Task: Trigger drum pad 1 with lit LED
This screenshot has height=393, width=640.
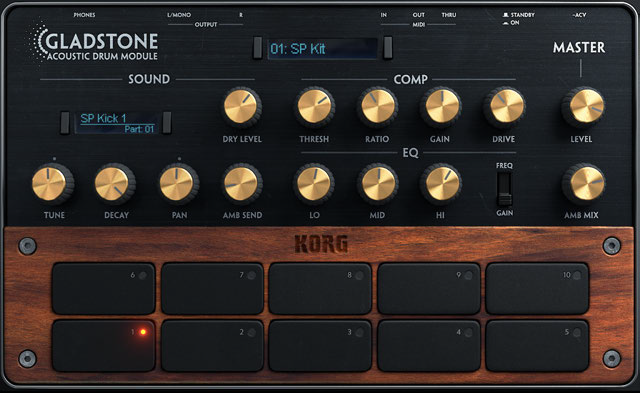Action: [104, 346]
